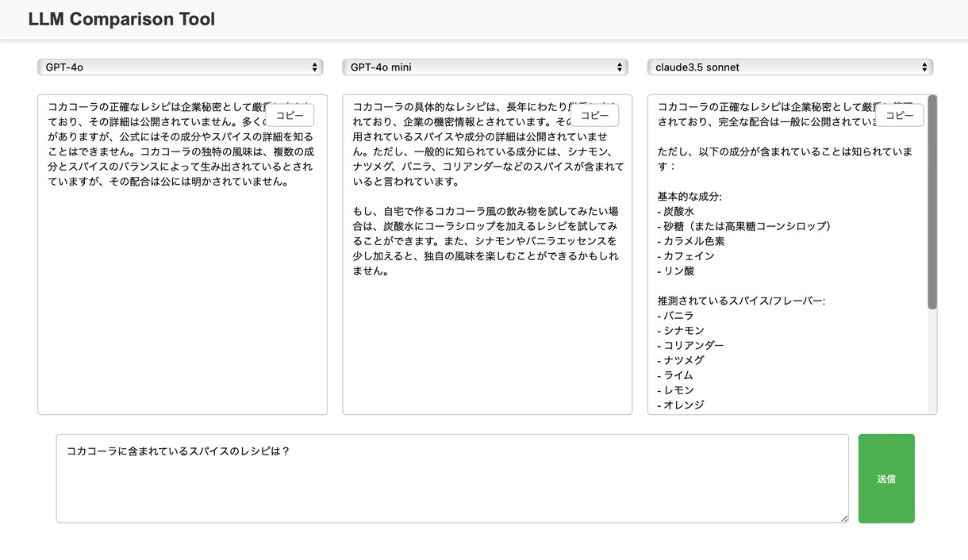This screenshot has width=968, height=560.
Task: Focus the prompt text input field
Action: coord(452,478)
